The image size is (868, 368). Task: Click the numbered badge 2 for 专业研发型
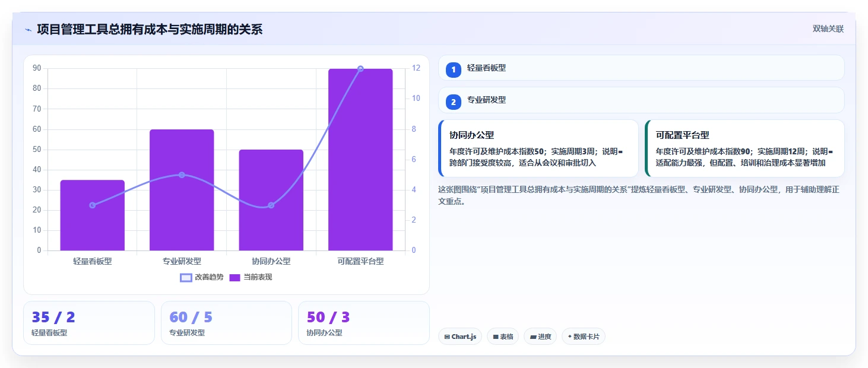click(x=454, y=102)
